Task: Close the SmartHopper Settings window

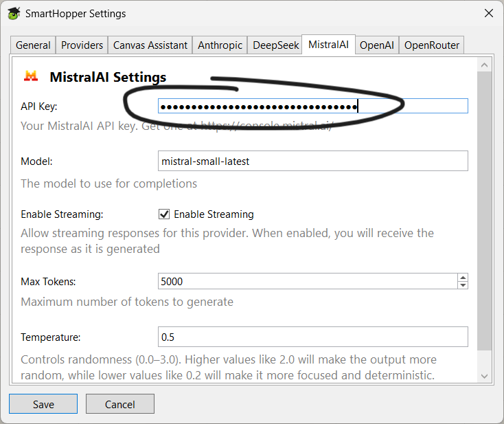Action: tap(489, 13)
